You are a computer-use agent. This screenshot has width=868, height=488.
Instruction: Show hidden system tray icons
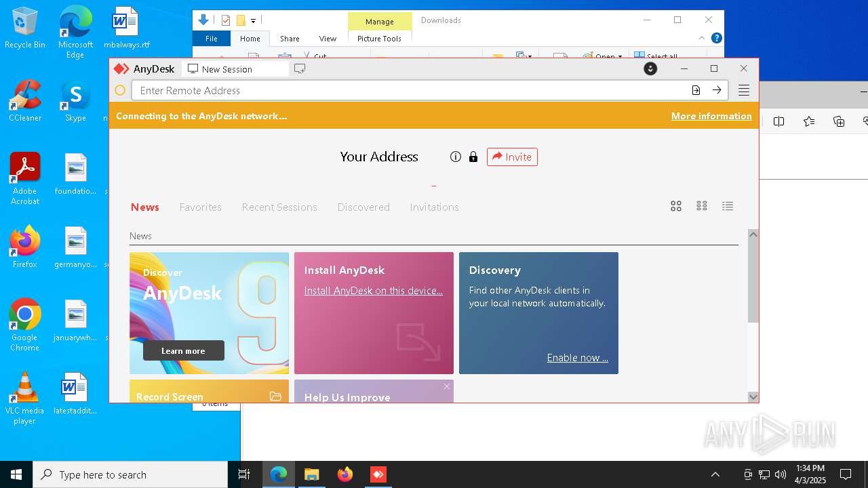point(715,474)
